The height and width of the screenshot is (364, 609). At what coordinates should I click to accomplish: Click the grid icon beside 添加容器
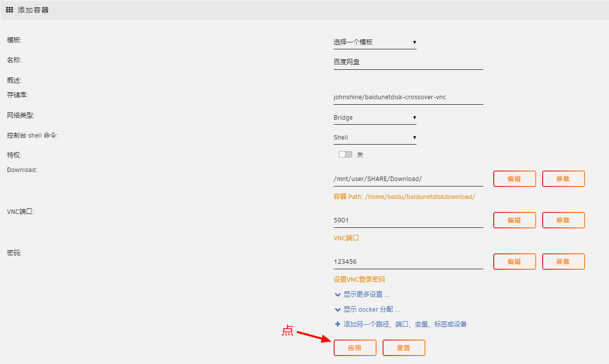click(x=9, y=9)
